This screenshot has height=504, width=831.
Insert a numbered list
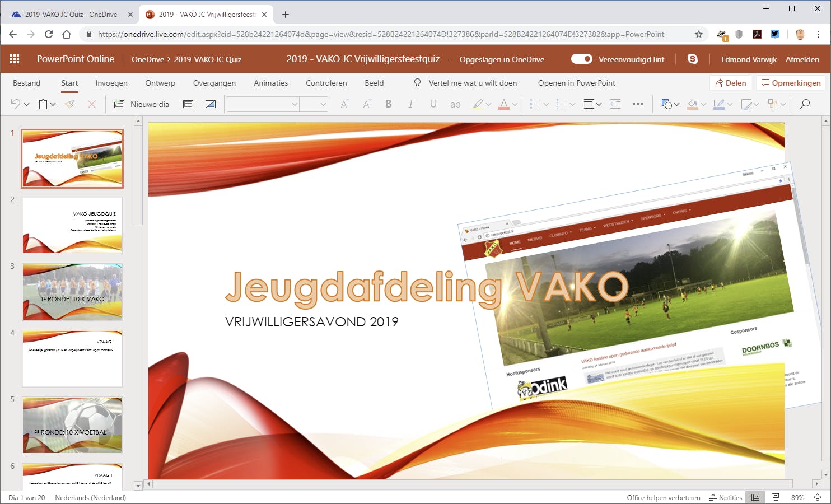[x=562, y=104]
